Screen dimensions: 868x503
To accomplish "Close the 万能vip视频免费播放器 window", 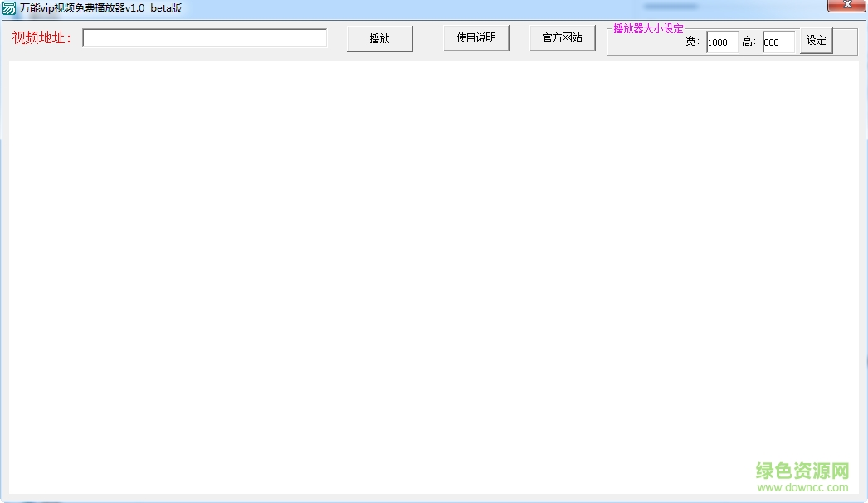I will 847,6.
